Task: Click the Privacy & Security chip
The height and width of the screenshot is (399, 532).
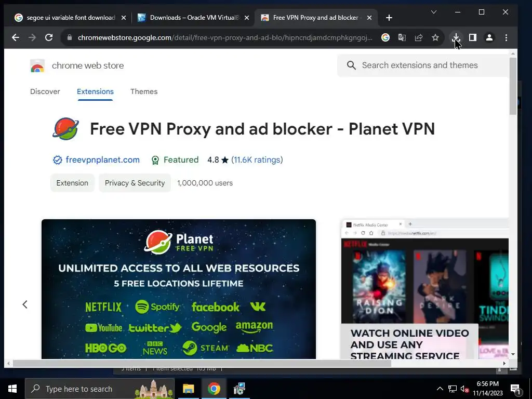Action: click(x=135, y=183)
